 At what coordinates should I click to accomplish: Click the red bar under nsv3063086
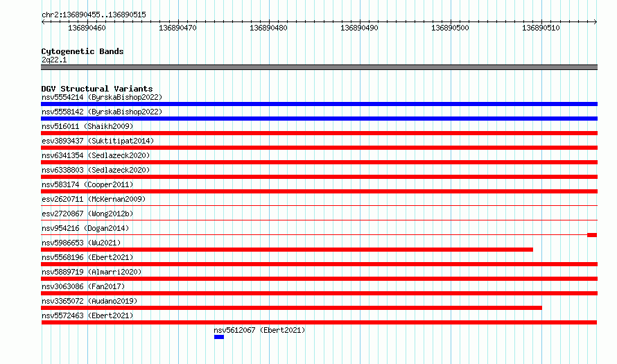click(319, 293)
